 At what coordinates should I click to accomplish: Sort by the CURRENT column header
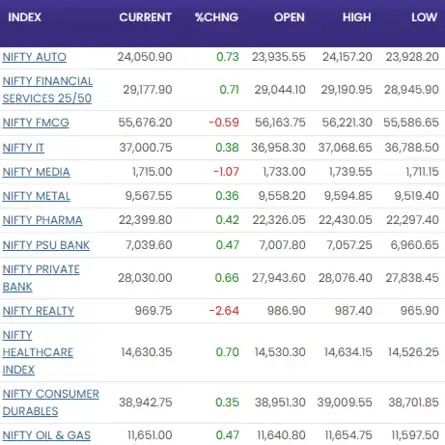coord(145,17)
